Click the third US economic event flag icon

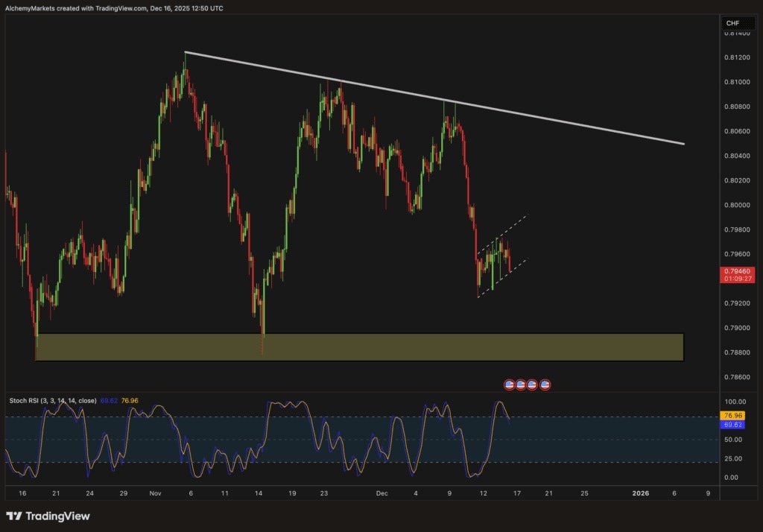coord(532,384)
